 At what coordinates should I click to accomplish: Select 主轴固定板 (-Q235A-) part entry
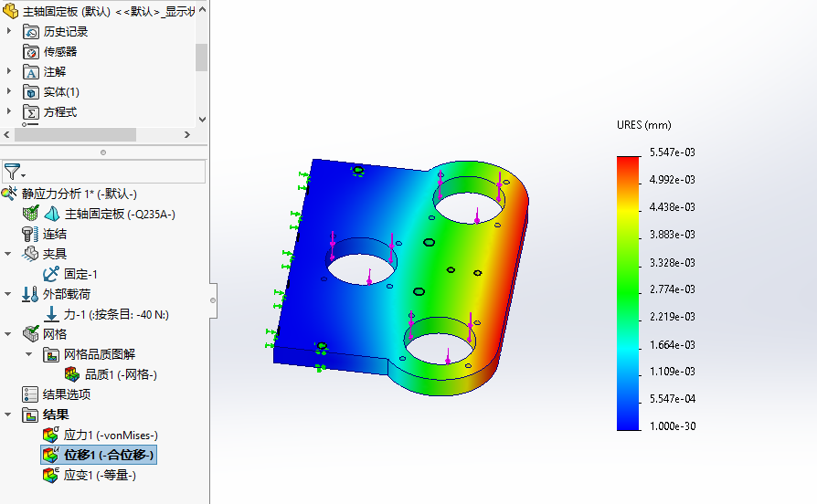[120, 214]
